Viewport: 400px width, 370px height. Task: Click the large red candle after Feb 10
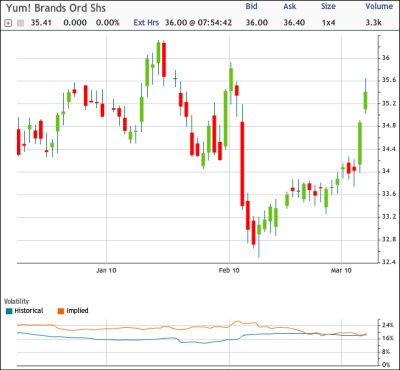[x=242, y=164]
